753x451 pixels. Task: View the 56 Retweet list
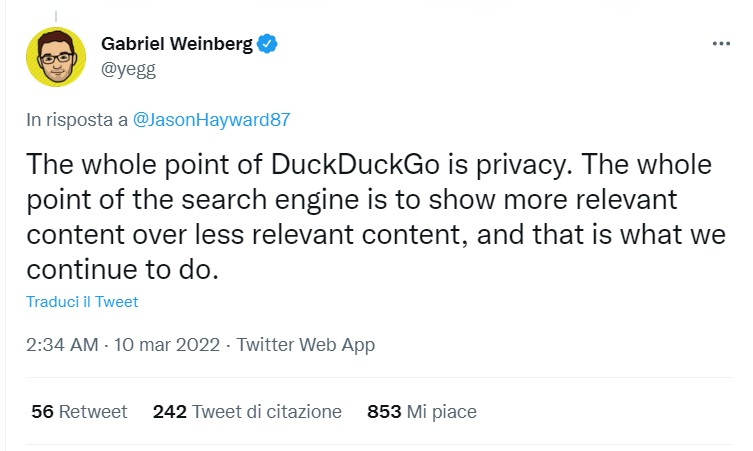tap(79, 411)
